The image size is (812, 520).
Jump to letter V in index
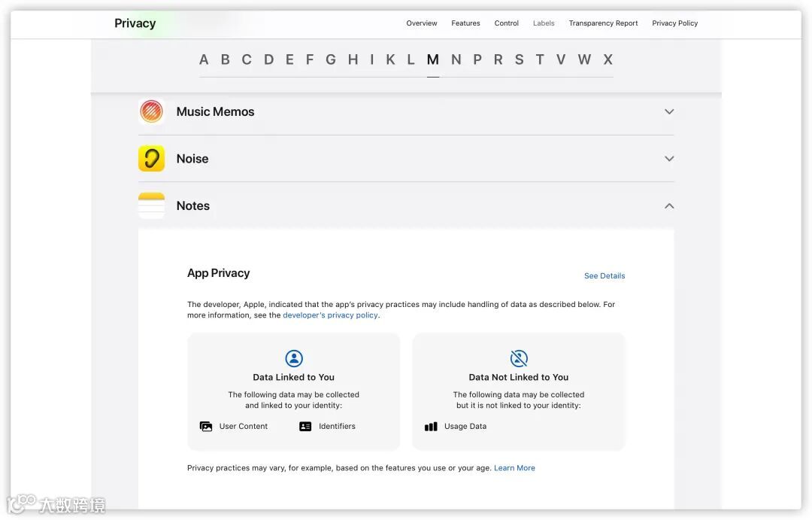pyautogui.click(x=561, y=59)
